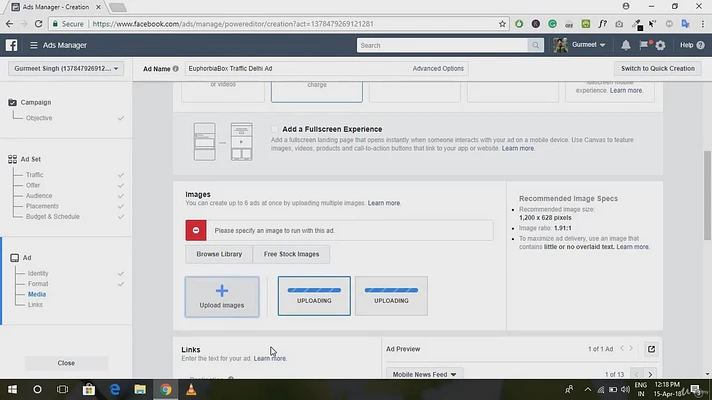Go back with browser back arrow
Screen dimensions: 712x400
click(10, 24)
